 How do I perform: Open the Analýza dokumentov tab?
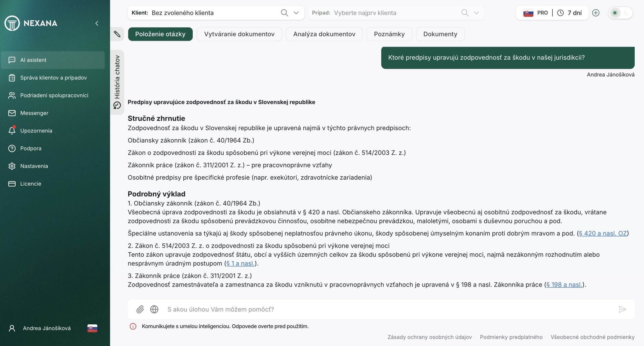click(324, 34)
